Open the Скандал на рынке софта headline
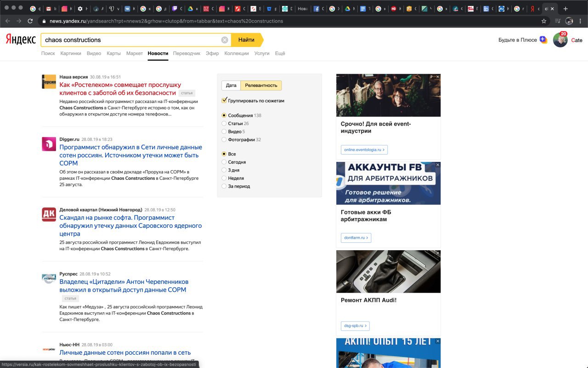 pyautogui.click(x=130, y=225)
